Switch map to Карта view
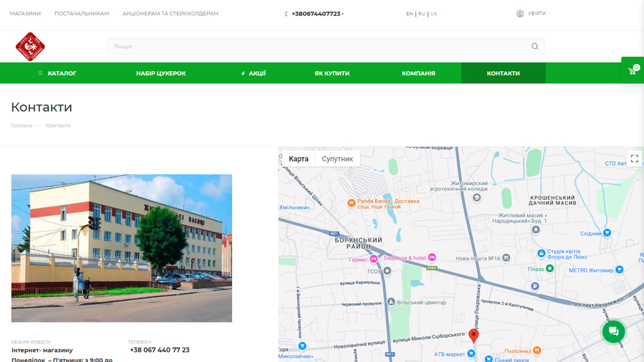 point(298,159)
